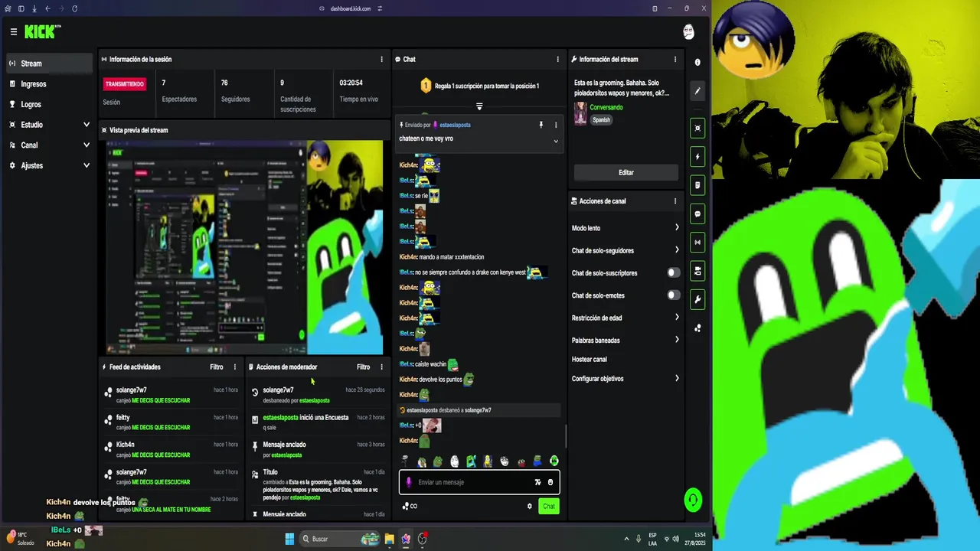The height and width of the screenshot is (551, 980).
Task: Insert the trollface emote from quick bar
Action: (505, 461)
